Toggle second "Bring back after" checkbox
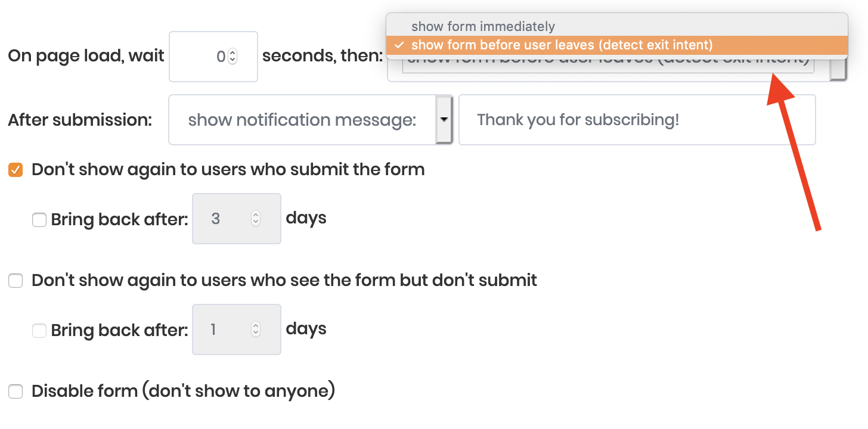The image size is (868, 429). click(x=39, y=331)
